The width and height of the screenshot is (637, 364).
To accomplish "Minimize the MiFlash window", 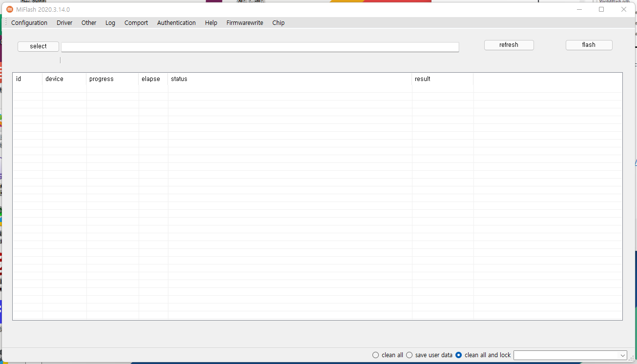I will pyautogui.click(x=579, y=9).
